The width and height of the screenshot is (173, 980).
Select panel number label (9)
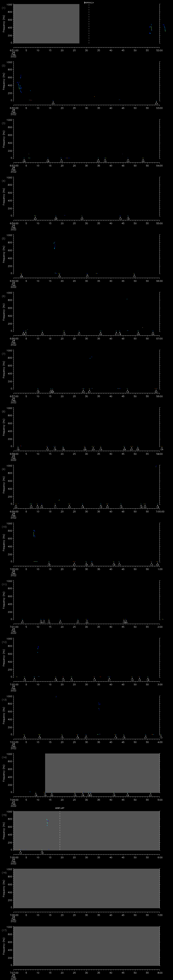(x=3, y=469)
